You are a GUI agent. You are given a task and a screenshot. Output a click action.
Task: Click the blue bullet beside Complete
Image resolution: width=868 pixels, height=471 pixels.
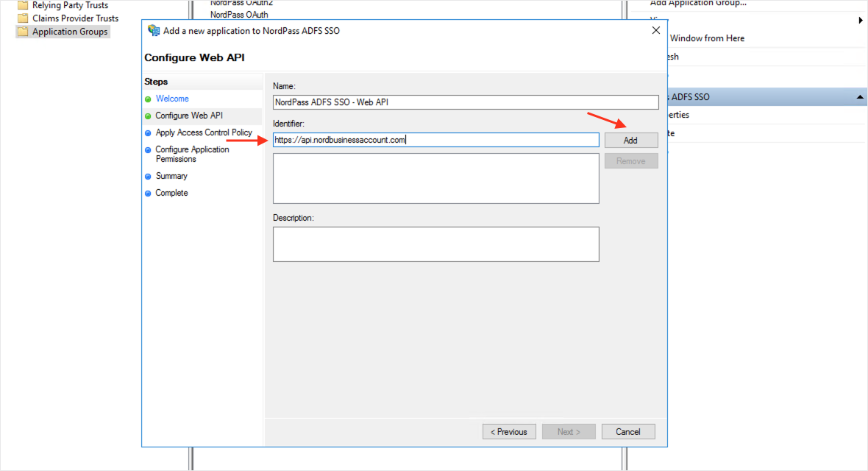point(148,194)
